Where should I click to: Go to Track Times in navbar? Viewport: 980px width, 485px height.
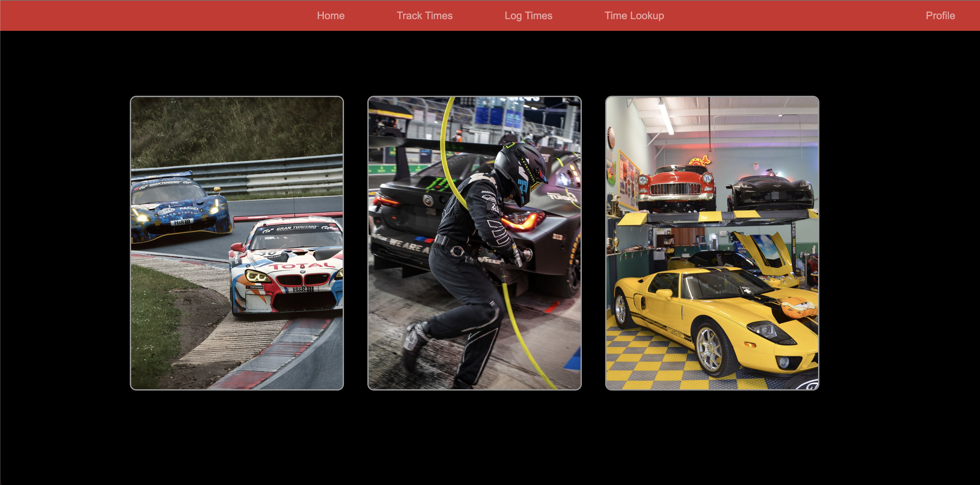coord(424,16)
